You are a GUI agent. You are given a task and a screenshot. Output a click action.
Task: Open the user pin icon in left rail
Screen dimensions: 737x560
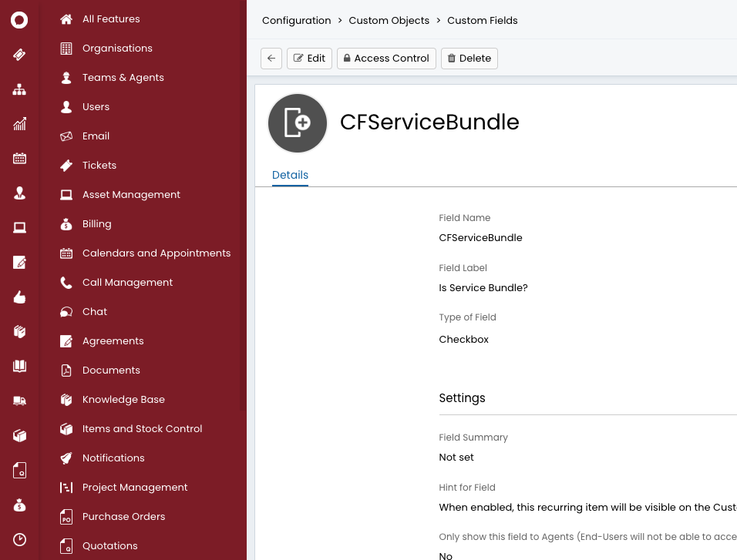pyautogui.click(x=19, y=193)
